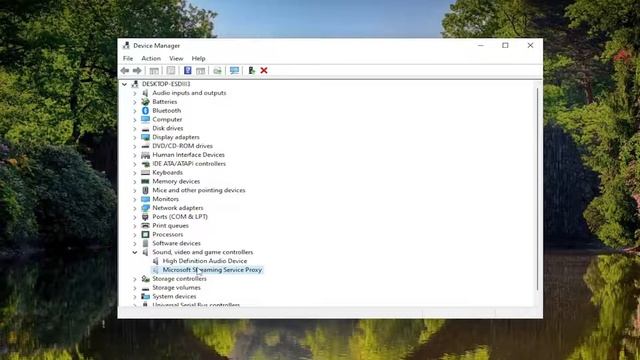Image resolution: width=640 pixels, height=360 pixels.
Task: Click the Network adapters category icon
Action: (145, 208)
